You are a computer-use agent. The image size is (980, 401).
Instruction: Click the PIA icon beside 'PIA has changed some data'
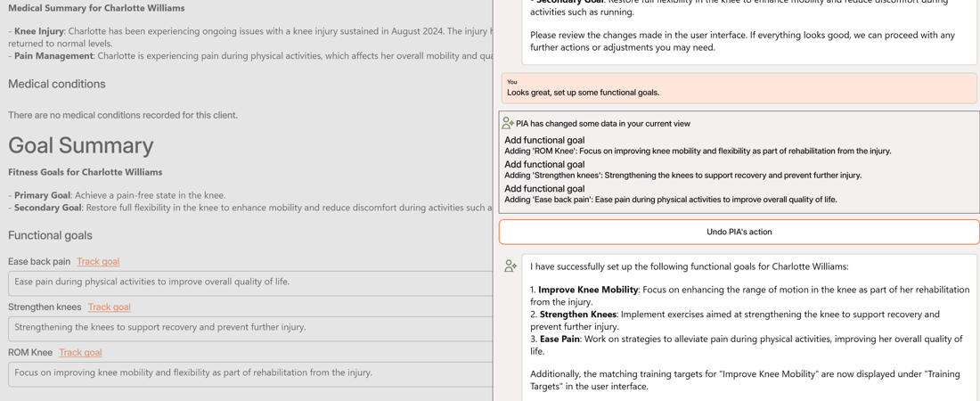508,123
